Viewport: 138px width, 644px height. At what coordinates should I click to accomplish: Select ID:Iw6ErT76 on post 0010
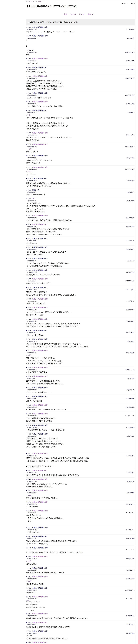[130, 135]
